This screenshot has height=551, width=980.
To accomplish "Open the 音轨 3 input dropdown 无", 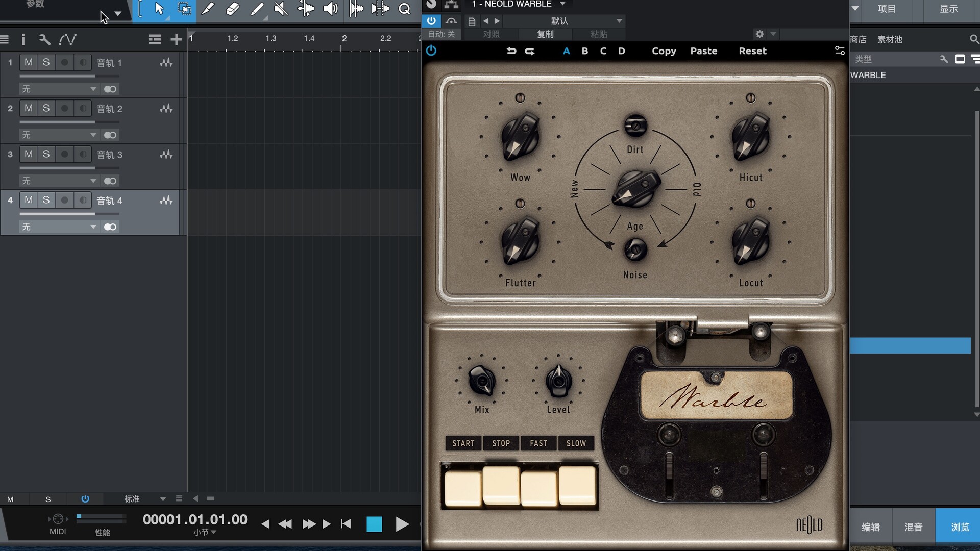I will coord(59,181).
